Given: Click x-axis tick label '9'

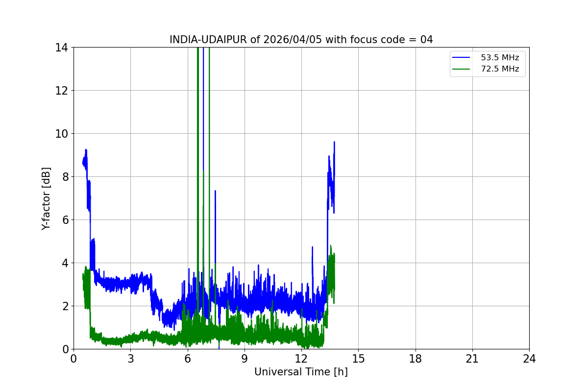Looking at the screenshot, I should coord(245,358).
